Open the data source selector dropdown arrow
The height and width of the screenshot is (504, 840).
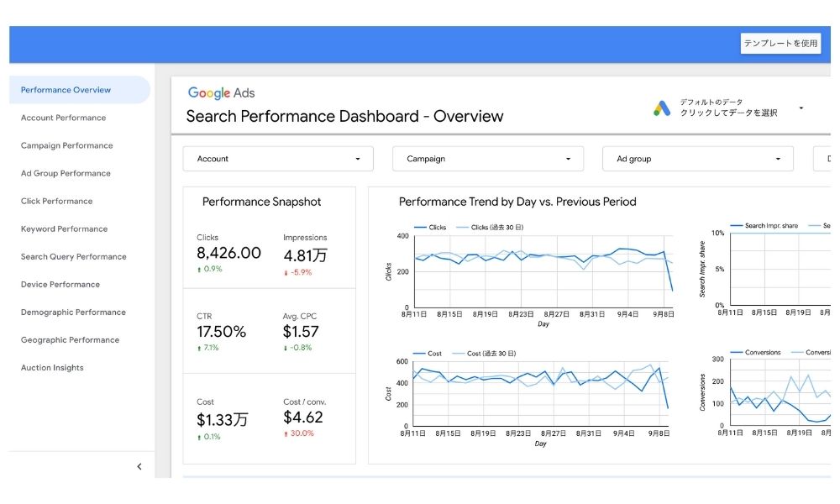point(801,108)
